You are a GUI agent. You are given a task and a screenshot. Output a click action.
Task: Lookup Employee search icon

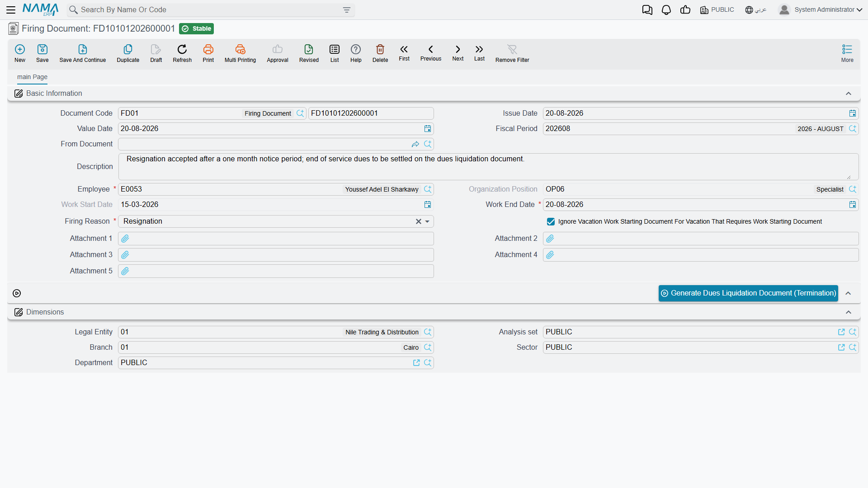[x=428, y=189]
